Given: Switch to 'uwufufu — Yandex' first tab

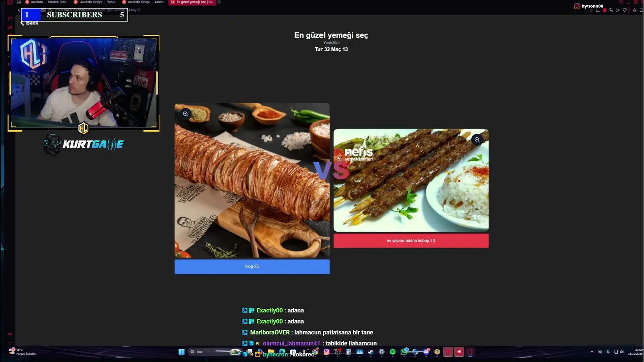Looking at the screenshot, I should coord(45,2).
